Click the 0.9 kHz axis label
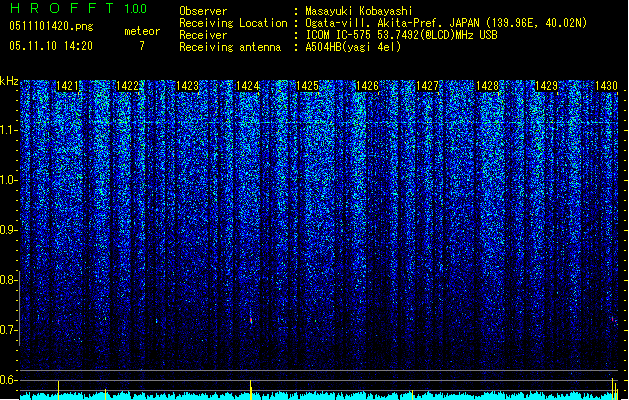This screenshot has height=400, width=629. (x=8, y=230)
